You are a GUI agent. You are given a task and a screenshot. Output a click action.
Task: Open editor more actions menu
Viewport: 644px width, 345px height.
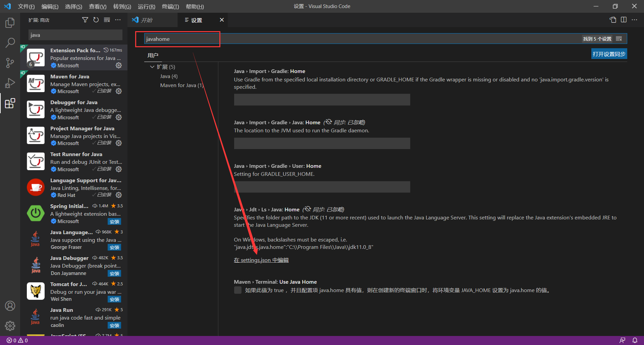(x=634, y=20)
